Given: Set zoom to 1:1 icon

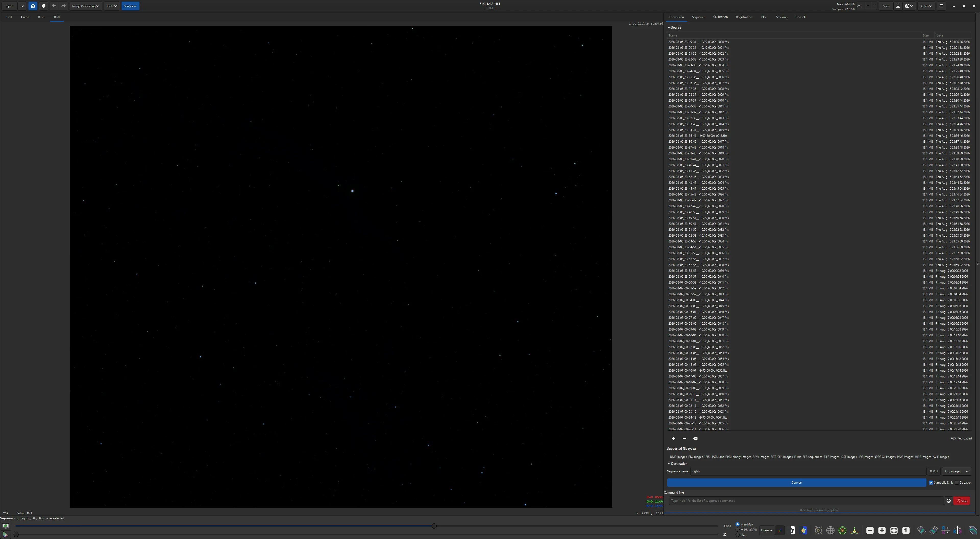Looking at the screenshot, I should coord(906,530).
